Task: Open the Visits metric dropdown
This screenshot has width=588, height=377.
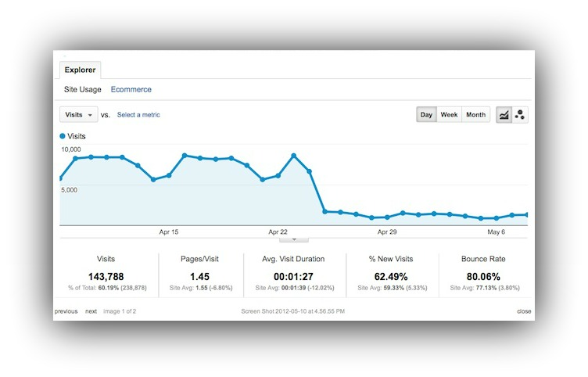Action: [79, 114]
